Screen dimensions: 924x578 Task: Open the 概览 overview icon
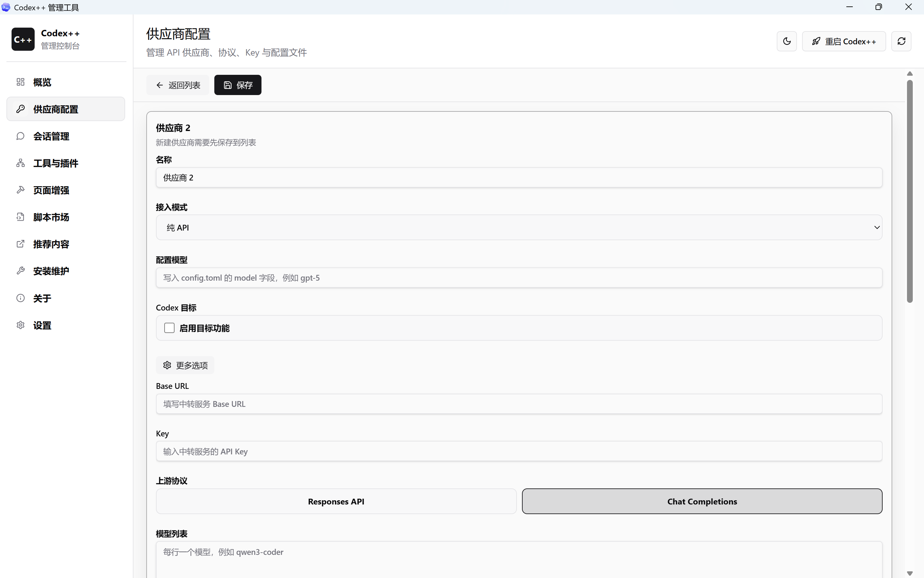[x=21, y=82]
